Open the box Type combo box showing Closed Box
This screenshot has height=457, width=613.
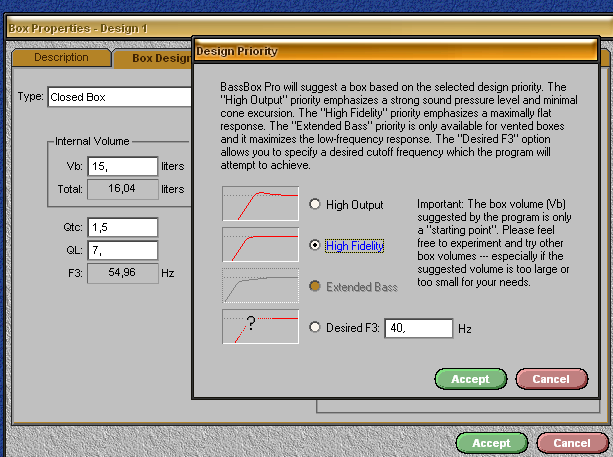coord(120,97)
